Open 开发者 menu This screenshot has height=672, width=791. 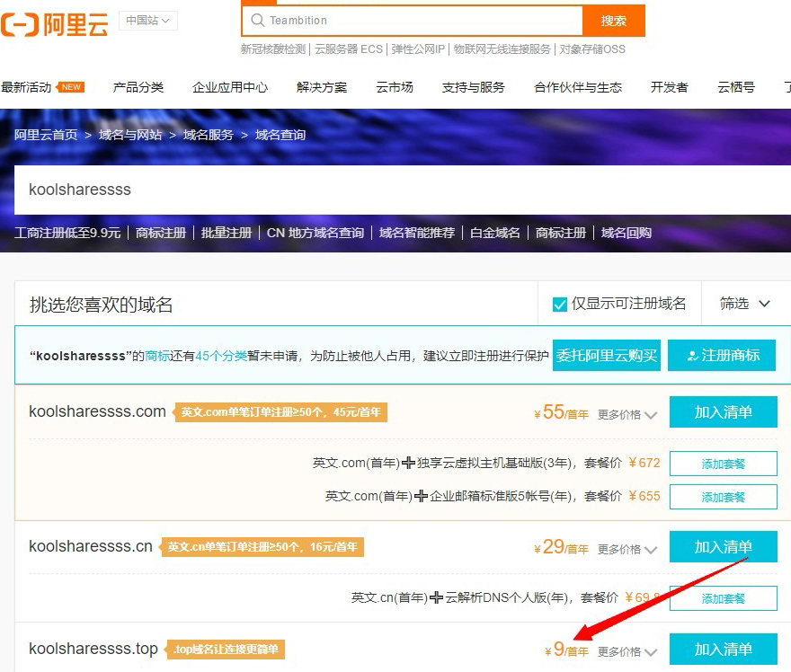[x=670, y=87]
